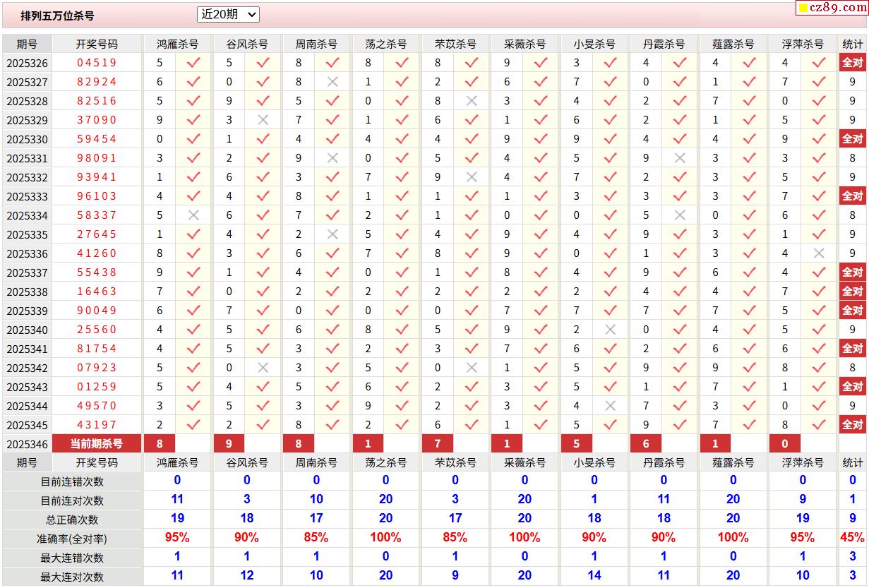The width and height of the screenshot is (869, 588).
Task: Select the cross mark for 浮萍杀号 in row 2025336
Action: [x=819, y=253]
